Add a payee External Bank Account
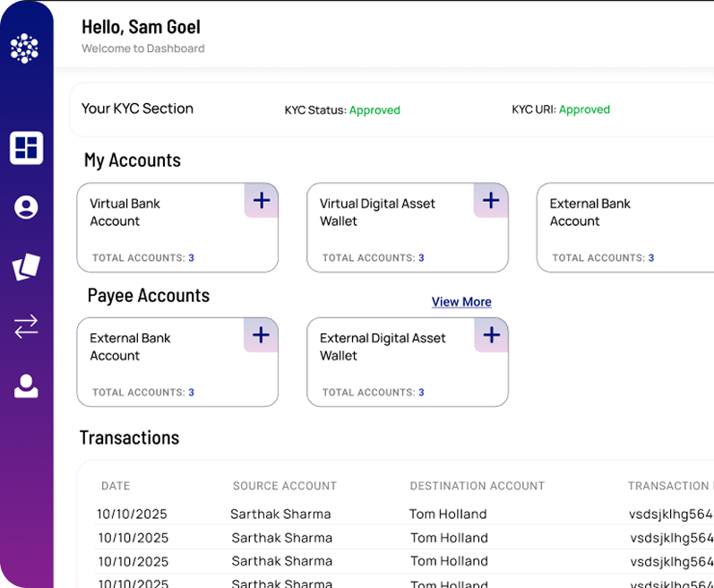Viewport: 714px width, 588px height. coord(261,335)
